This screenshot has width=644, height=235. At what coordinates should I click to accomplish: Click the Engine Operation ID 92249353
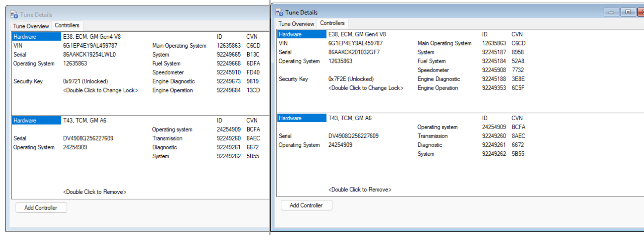494,88
